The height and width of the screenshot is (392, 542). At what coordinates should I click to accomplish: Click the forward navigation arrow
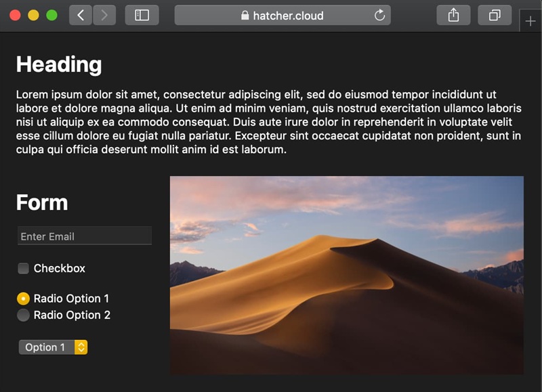tap(104, 15)
